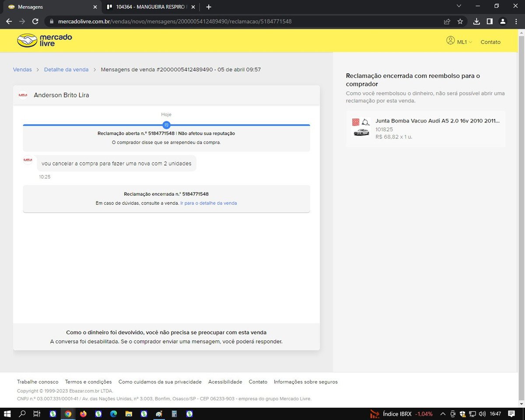Open the browser downloads icon
Screen dimensions: 525x420
pyautogui.click(x=476, y=21)
